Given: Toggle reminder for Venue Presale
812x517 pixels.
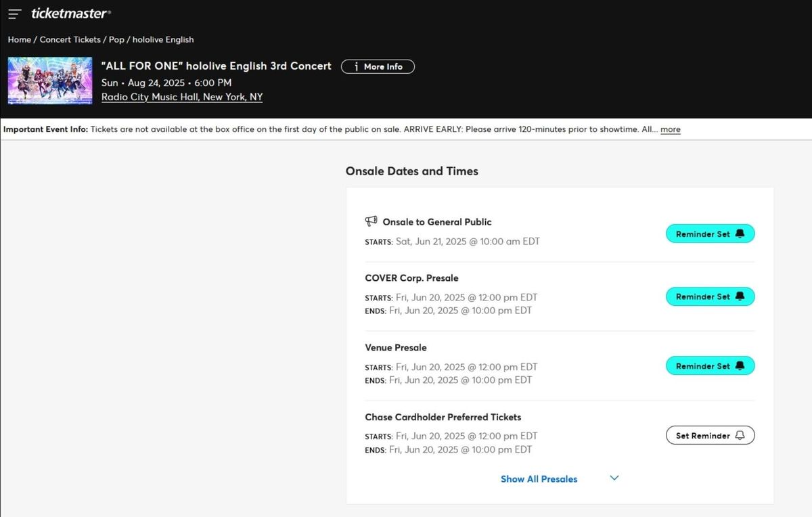Looking at the screenshot, I should click(x=710, y=366).
